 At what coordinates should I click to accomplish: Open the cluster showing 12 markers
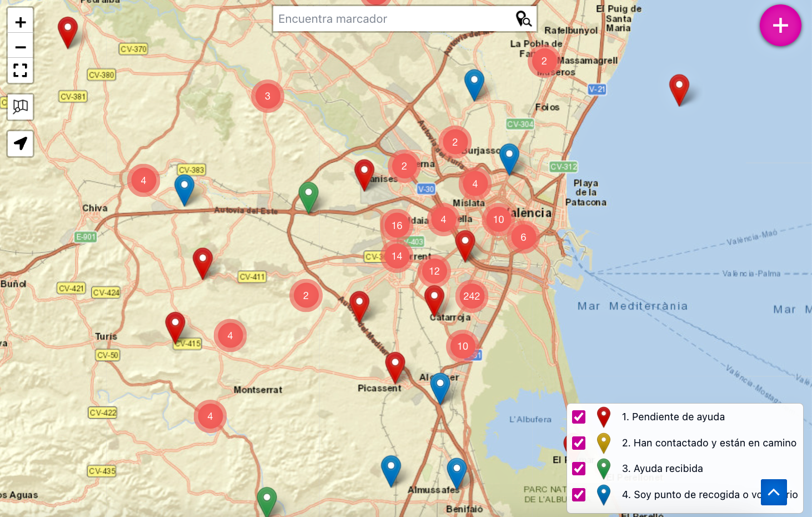tap(434, 271)
